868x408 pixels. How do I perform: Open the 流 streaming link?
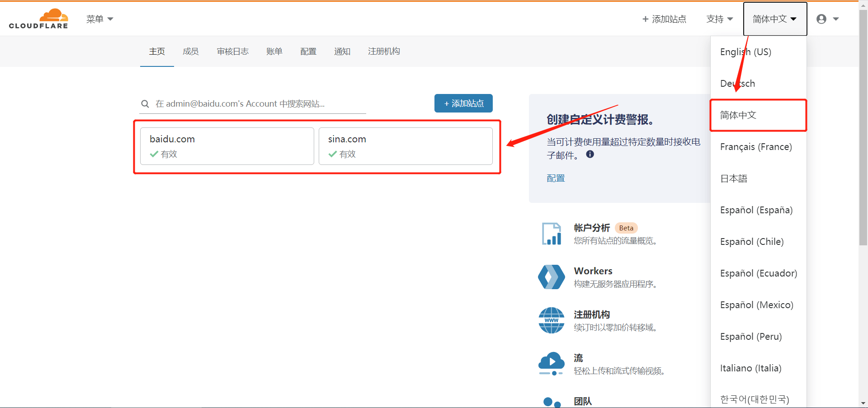tap(578, 358)
